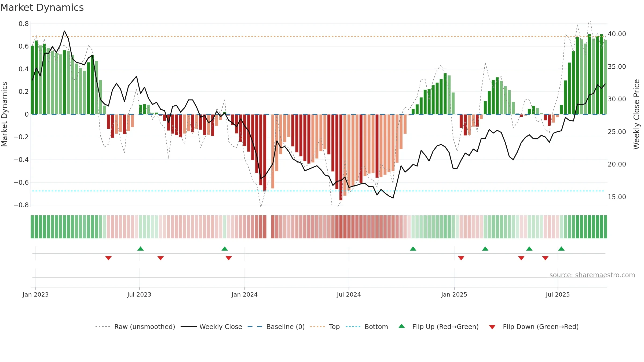Click the 0 left-axis tick label

[27, 114]
